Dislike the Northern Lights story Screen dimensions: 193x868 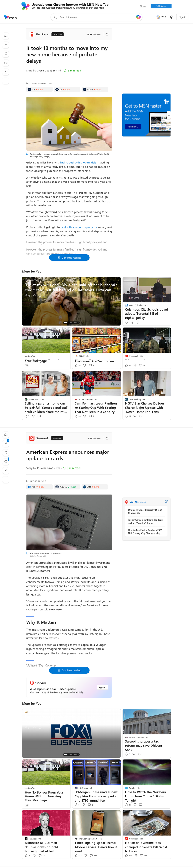135,805
